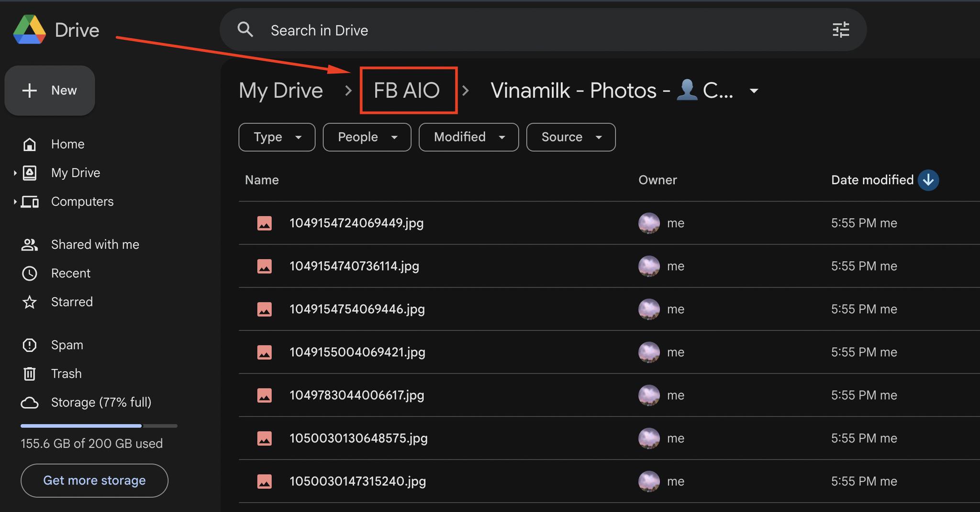The height and width of the screenshot is (512, 980).
Task: Click the New button
Action: click(x=50, y=90)
